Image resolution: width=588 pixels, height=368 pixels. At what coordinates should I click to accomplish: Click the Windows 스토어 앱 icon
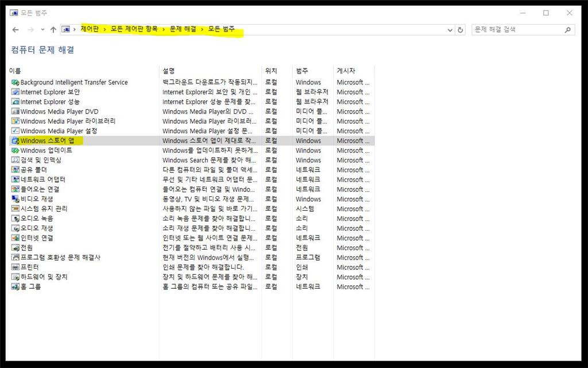[x=16, y=141]
